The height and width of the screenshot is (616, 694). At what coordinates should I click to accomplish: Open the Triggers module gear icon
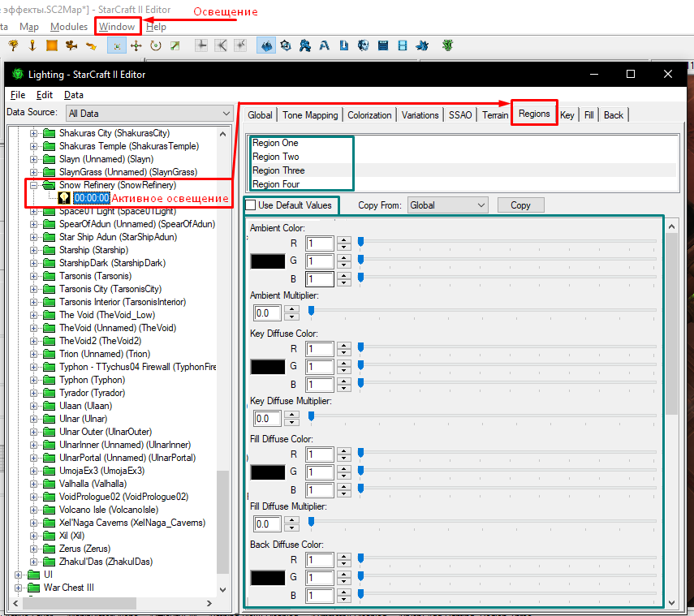[286, 45]
